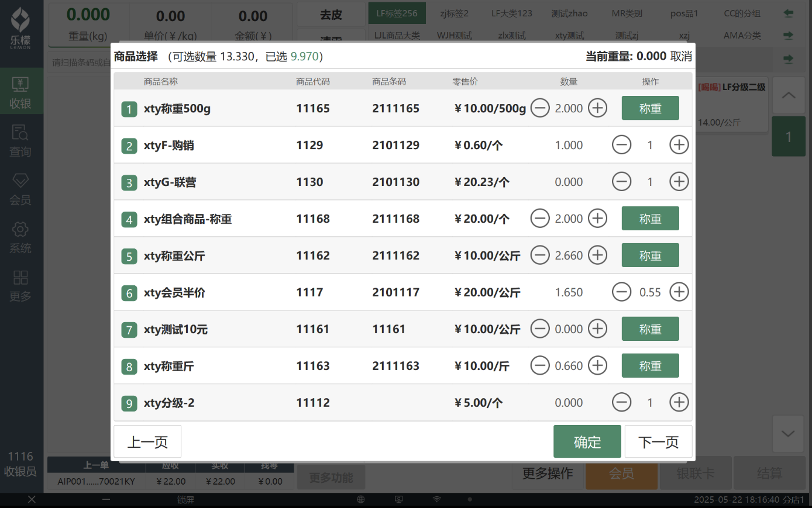
Task: Select row number 1 badge
Action: tap(129, 109)
